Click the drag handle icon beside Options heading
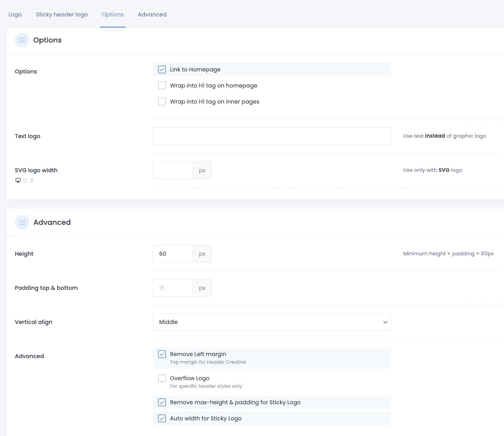Screen dimensions: 504x436 tap(22, 40)
